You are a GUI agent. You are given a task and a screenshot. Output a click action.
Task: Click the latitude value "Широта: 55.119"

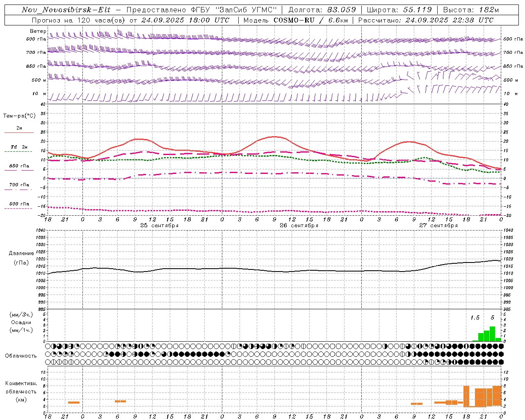tap(399, 10)
